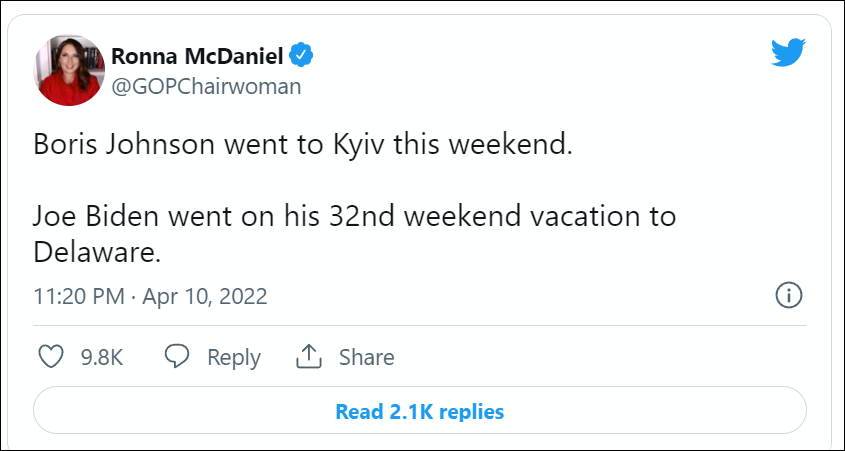Image resolution: width=845 pixels, height=451 pixels.
Task: Open the Twitter info circle icon
Action: click(x=789, y=296)
